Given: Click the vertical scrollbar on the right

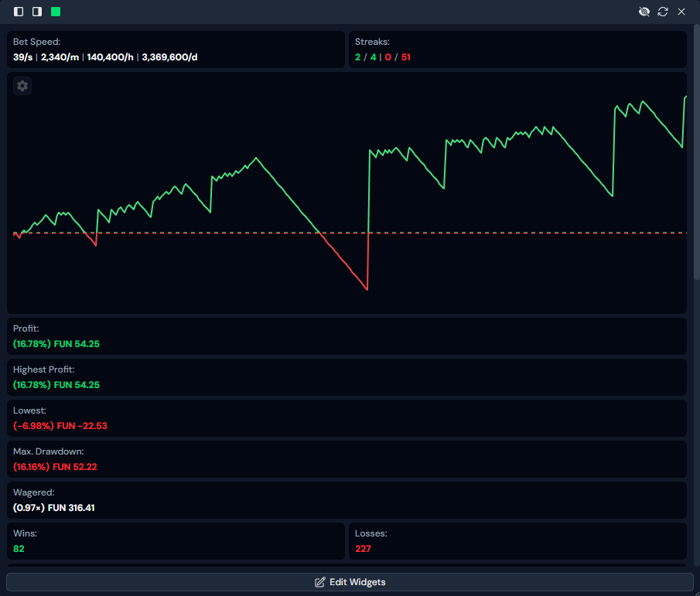Looking at the screenshot, I should click(696, 155).
